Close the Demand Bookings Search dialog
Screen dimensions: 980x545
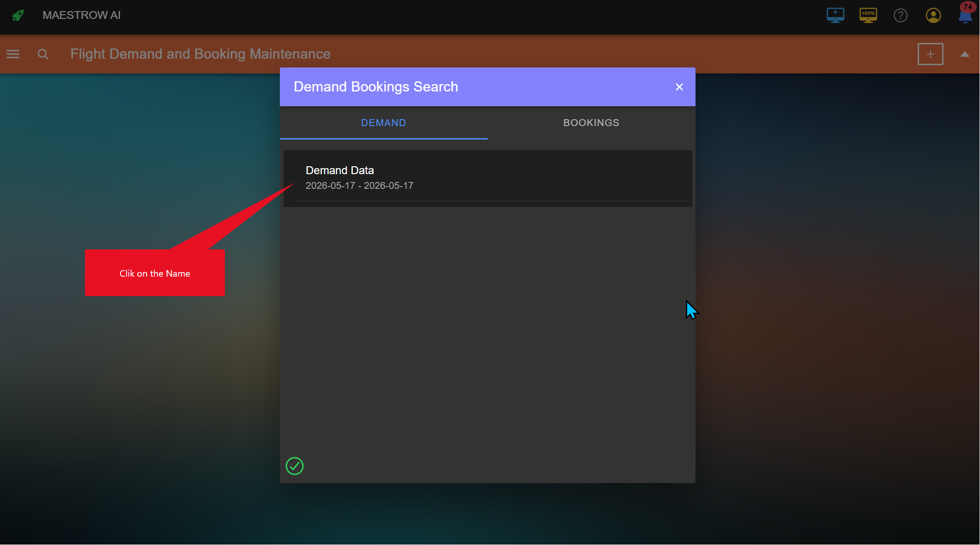(679, 87)
